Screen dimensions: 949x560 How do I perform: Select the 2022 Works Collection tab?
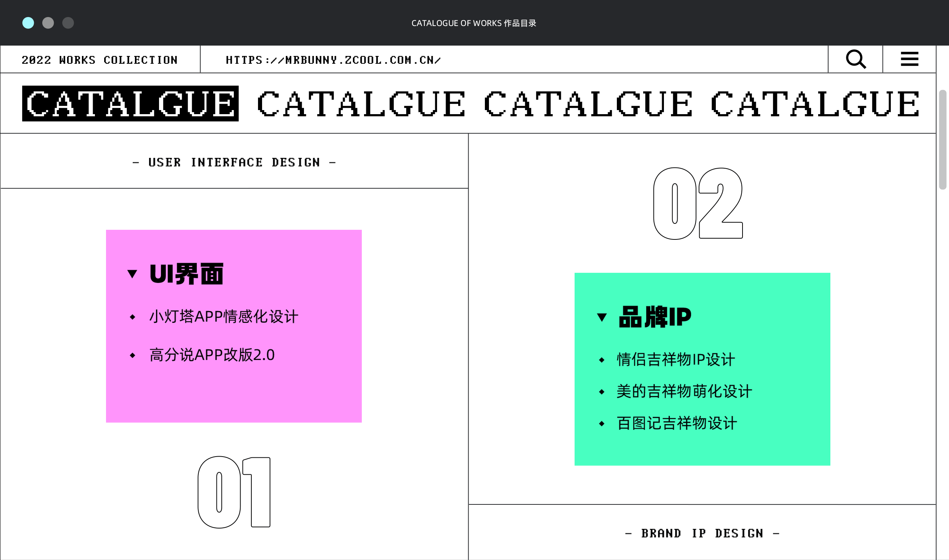tap(100, 60)
